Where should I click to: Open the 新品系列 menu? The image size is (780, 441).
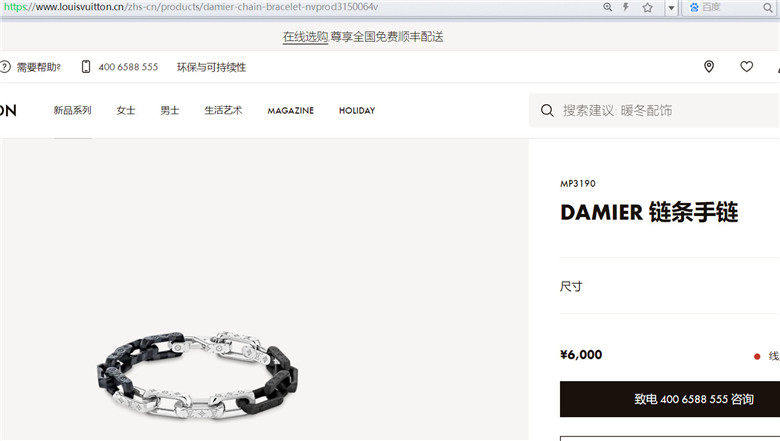coord(73,110)
